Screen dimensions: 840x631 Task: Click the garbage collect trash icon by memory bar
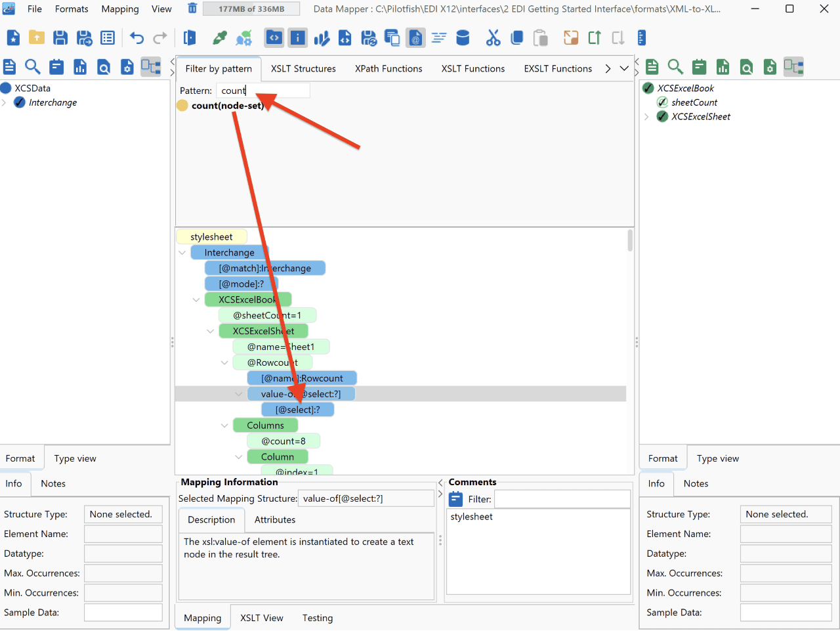click(192, 9)
